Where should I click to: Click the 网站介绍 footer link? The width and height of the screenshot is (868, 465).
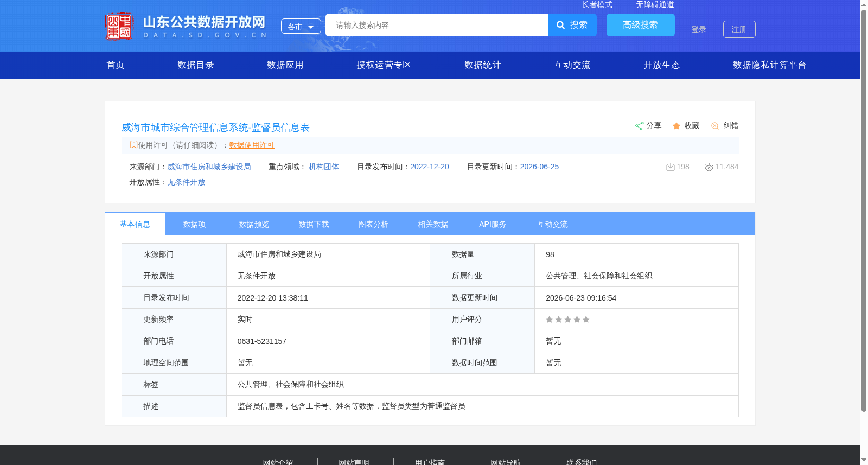(278, 462)
